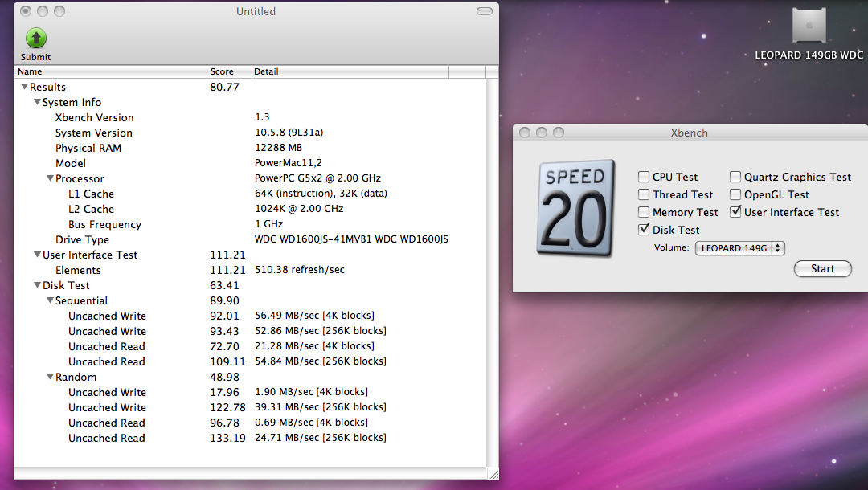The image size is (868, 490).
Task: Click the WDC WD1600JS drive type value
Action: (351, 239)
